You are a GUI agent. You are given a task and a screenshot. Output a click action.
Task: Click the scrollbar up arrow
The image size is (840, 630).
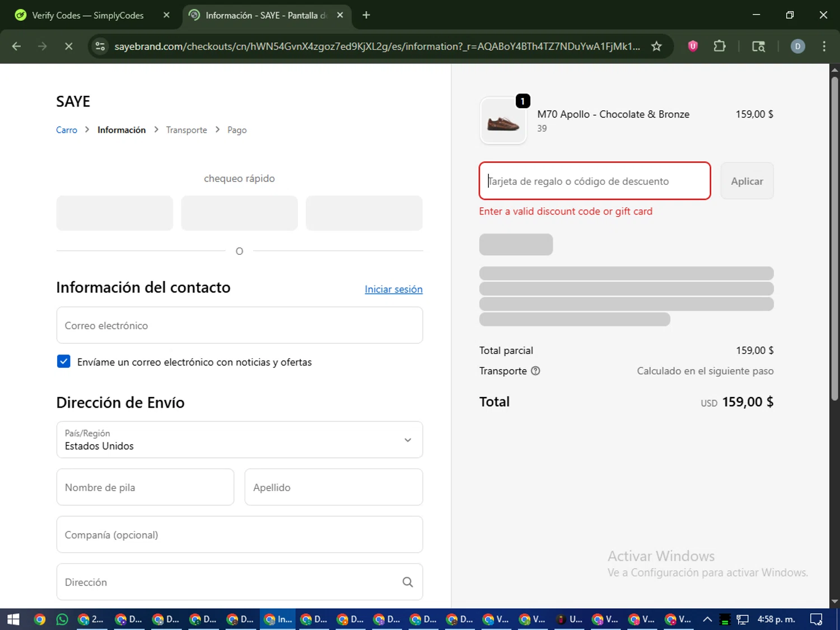(834, 69)
